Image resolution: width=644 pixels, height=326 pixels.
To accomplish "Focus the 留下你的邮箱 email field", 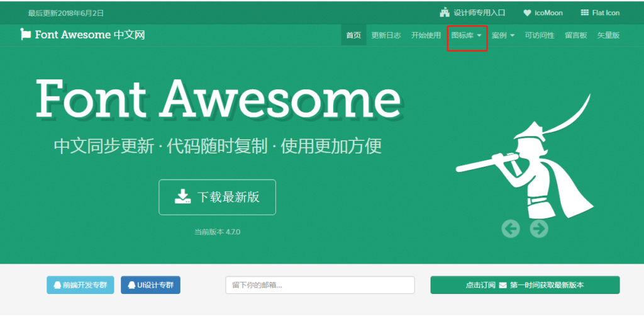I will 320,285.
